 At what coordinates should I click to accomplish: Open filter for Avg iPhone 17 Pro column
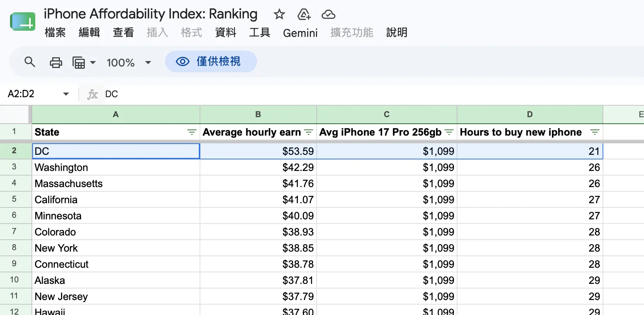pyautogui.click(x=449, y=132)
